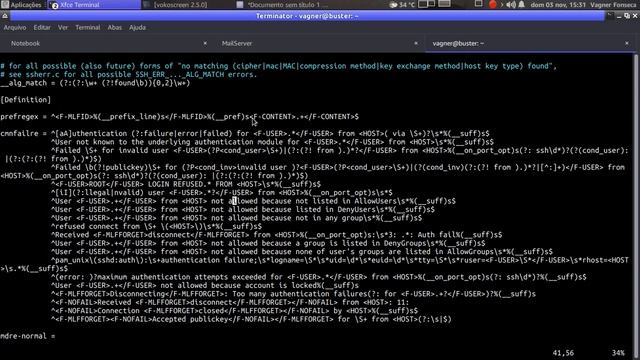Click the 34% scroll percentage indicator
640x360 pixels.
tap(618, 353)
